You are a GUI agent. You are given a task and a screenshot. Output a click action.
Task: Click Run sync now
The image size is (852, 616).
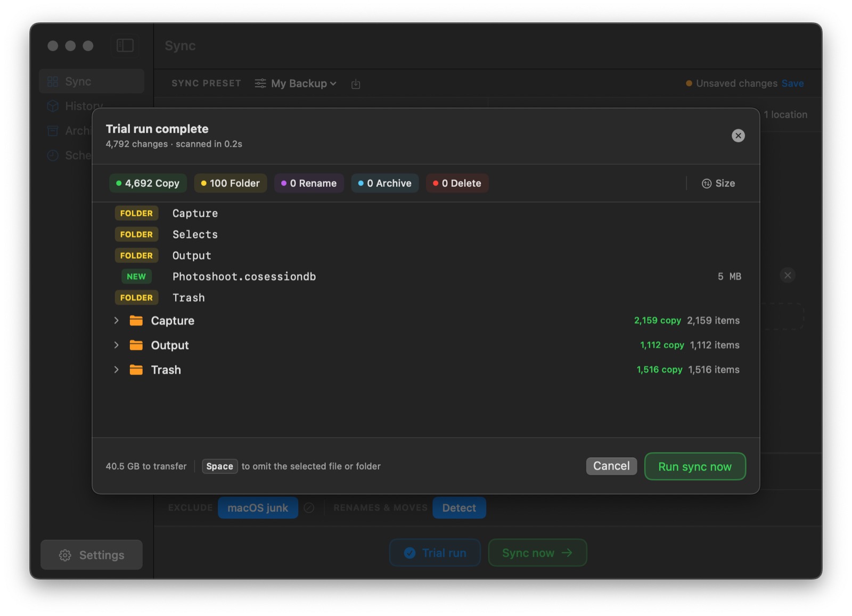694,466
